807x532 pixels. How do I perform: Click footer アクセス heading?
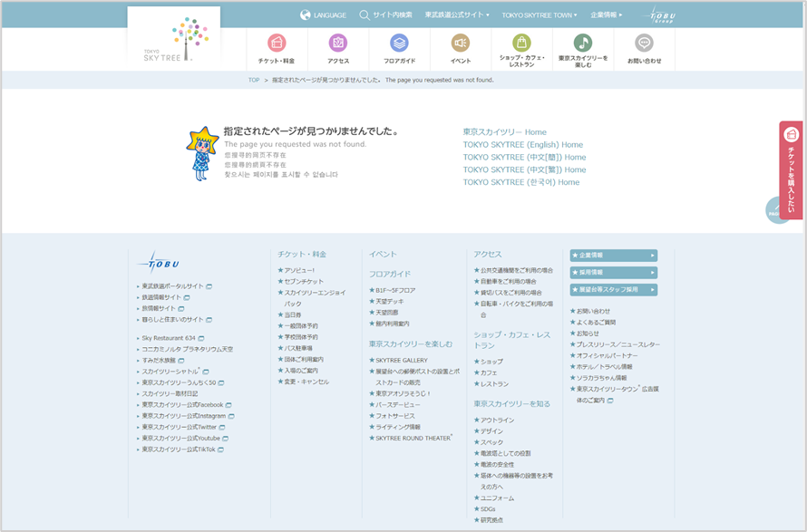click(x=488, y=254)
